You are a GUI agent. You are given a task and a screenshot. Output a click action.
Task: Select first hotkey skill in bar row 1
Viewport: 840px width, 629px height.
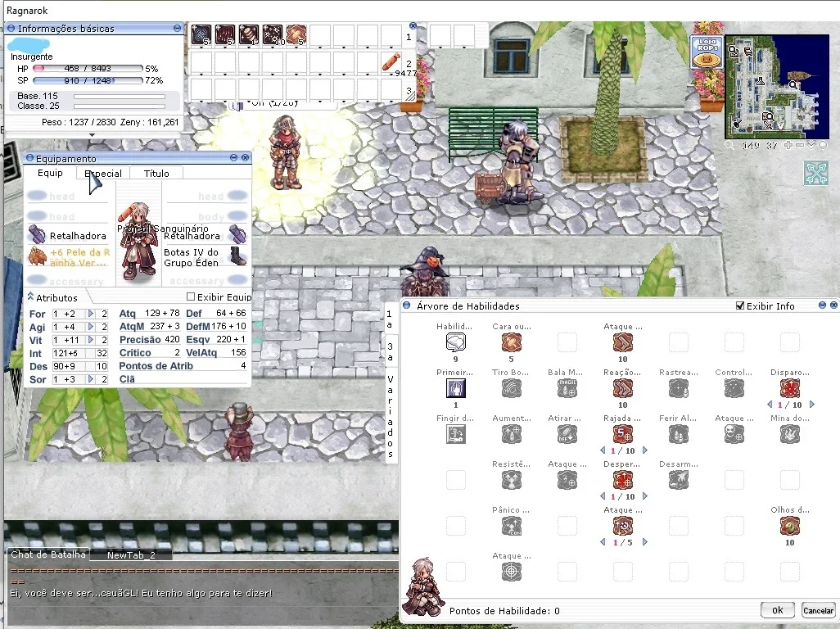point(201,35)
